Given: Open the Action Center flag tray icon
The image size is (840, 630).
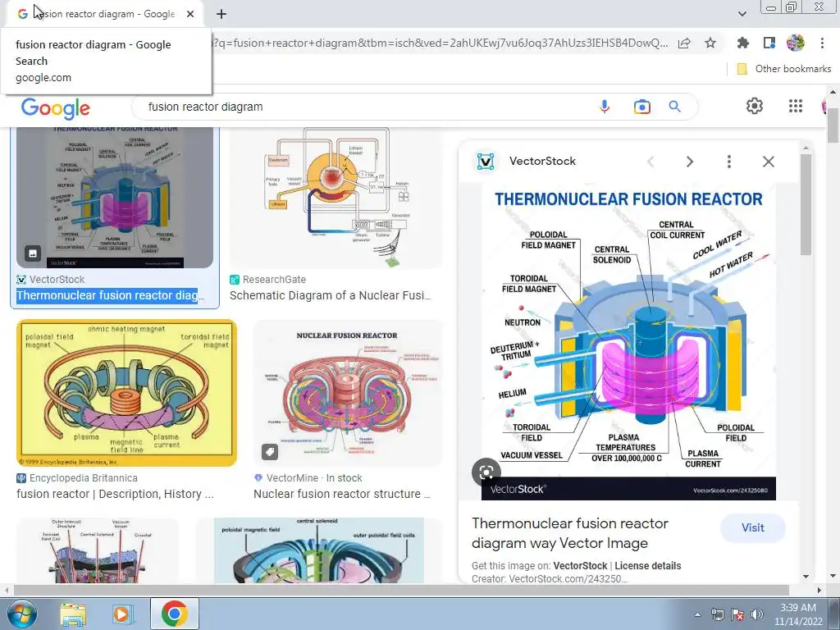Looking at the screenshot, I should coord(737,614).
